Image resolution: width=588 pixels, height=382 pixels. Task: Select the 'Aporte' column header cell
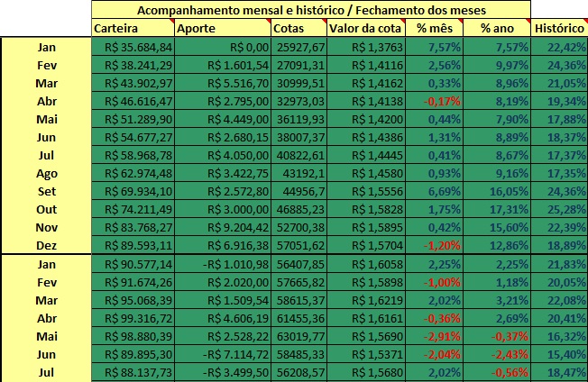click(x=223, y=29)
